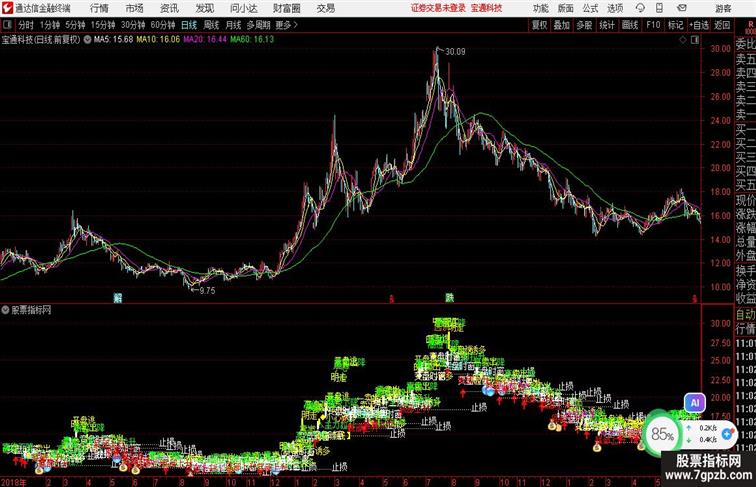Select the 周线 weekly chart tab
756x487 pixels.
pos(211,25)
